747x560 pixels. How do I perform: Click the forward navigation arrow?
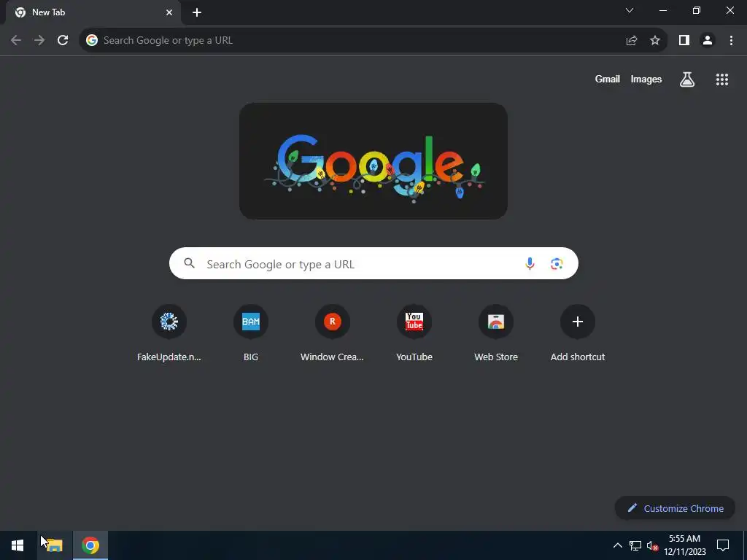[x=39, y=41]
